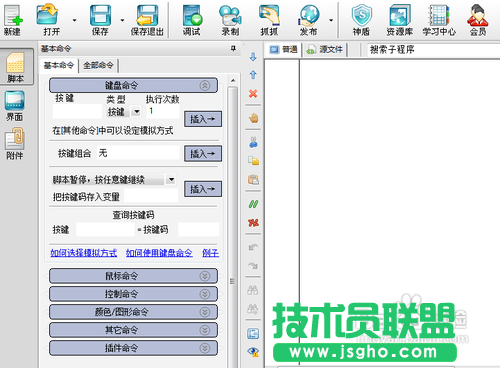Click the command panel scrollbar thumb

[233, 227]
